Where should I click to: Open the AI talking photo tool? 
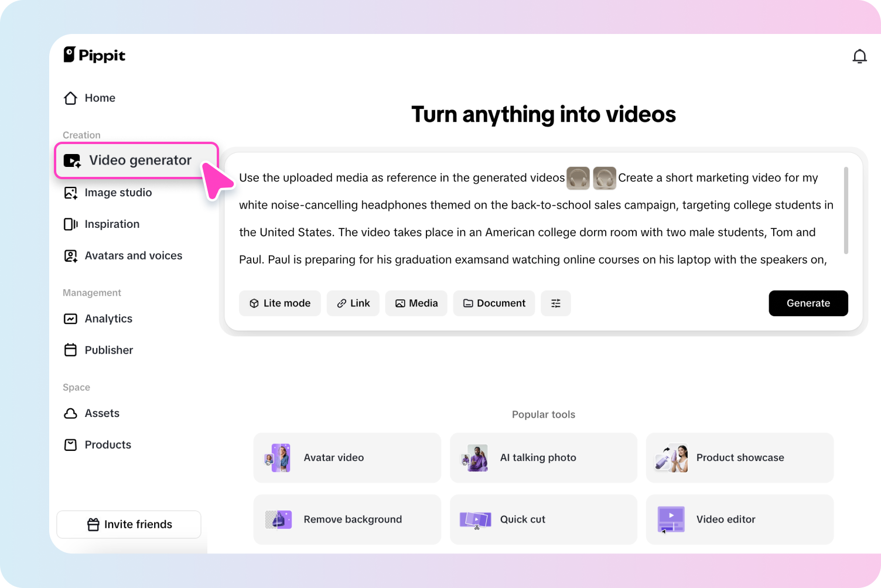(543, 457)
